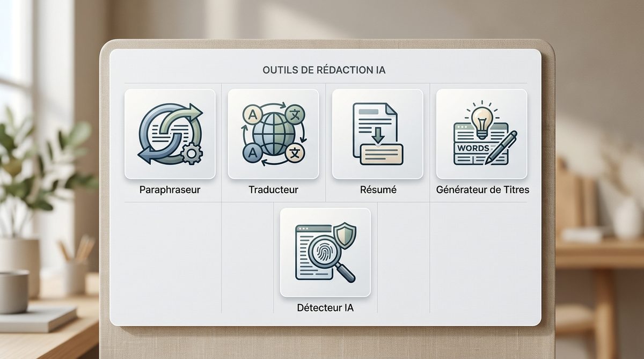The width and height of the screenshot is (644, 359).
Task: Click the "Paraphraseur" text label
Action: tap(170, 189)
